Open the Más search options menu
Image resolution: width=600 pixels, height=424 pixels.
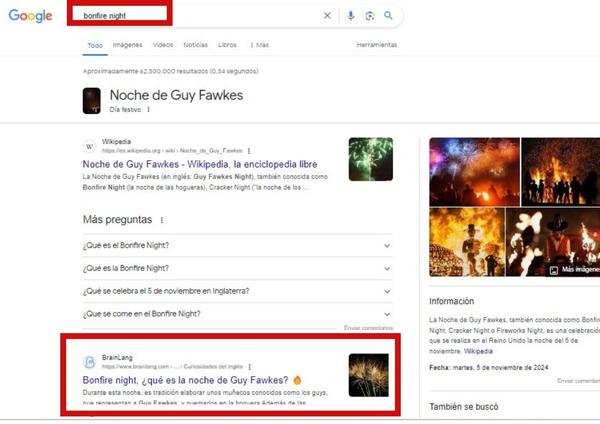coord(259,45)
